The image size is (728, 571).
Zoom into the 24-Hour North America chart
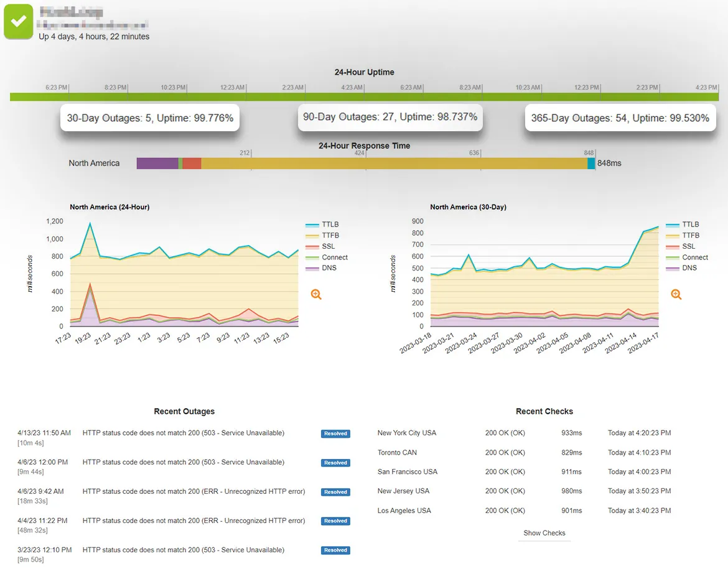tap(316, 294)
